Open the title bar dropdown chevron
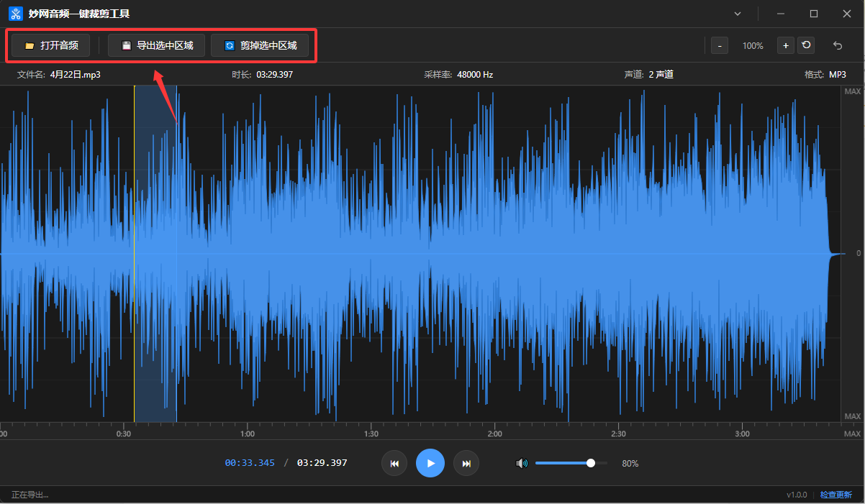The height and width of the screenshot is (504, 865). (x=738, y=14)
